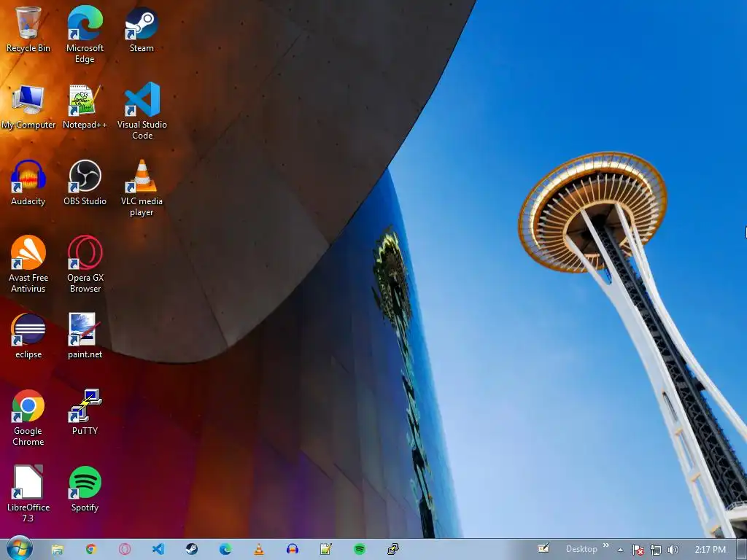
Task: Launch Steam from the taskbar
Action: [192, 550]
